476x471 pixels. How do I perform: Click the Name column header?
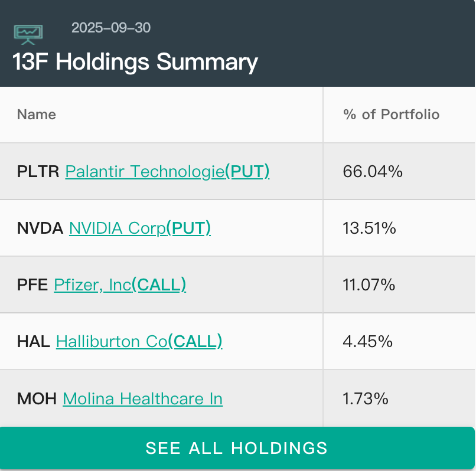37,115
